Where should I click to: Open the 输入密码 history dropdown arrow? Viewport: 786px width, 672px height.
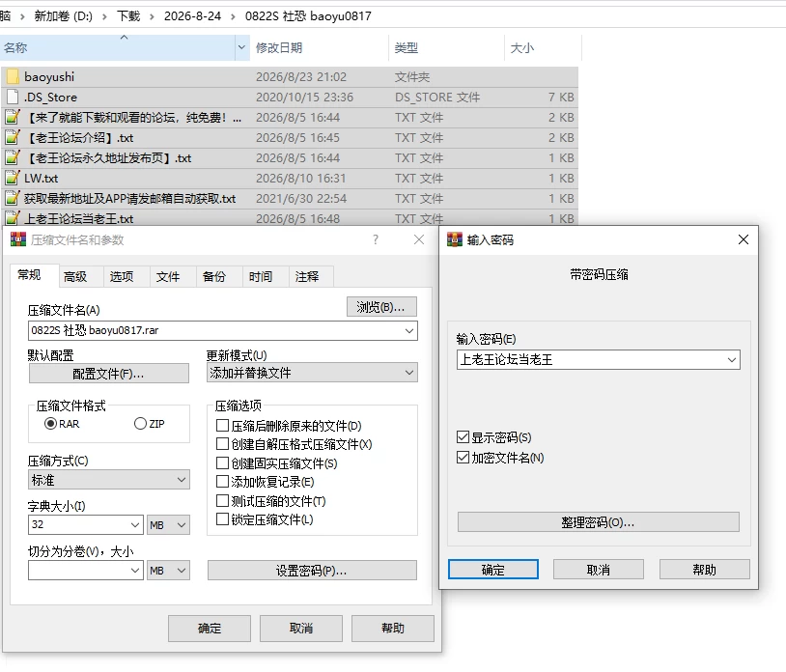(732, 360)
